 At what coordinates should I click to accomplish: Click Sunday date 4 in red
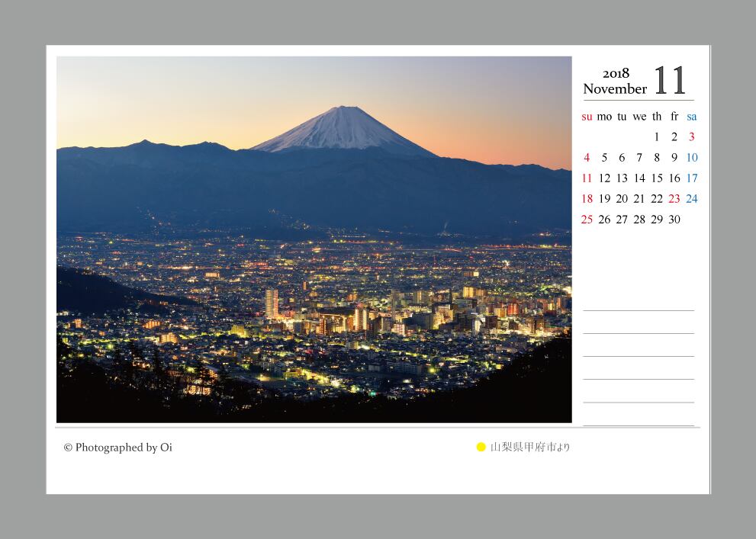[x=587, y=158]
